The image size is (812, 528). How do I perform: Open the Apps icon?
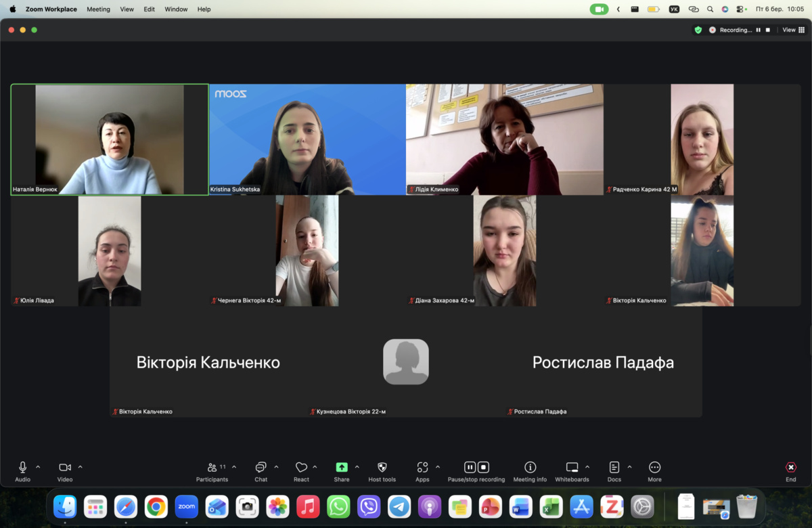(x=422, y=468)
